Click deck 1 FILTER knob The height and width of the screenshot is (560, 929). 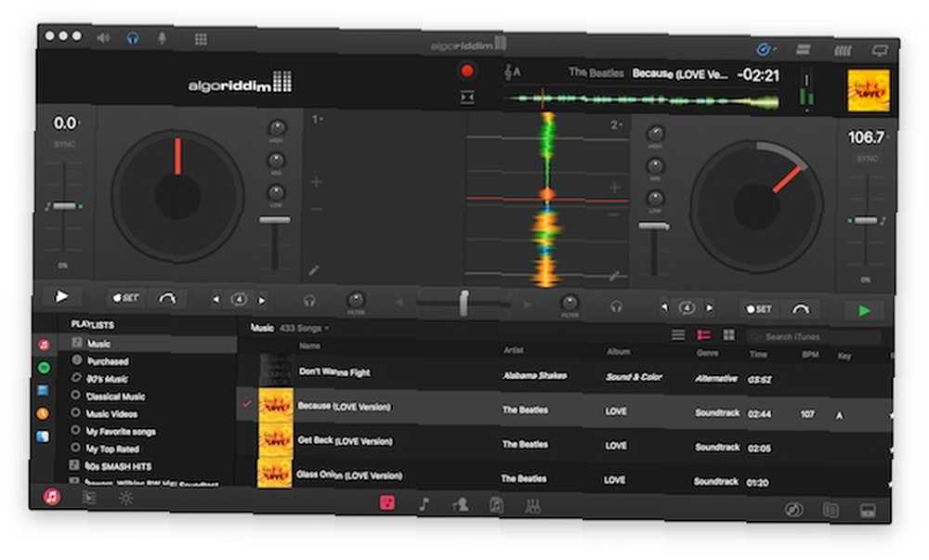coord(356,300)
